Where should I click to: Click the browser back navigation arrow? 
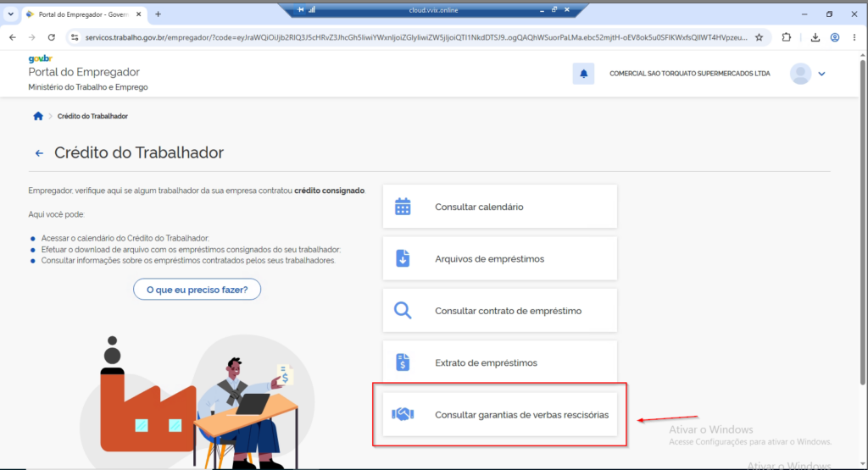click(12, 37)
